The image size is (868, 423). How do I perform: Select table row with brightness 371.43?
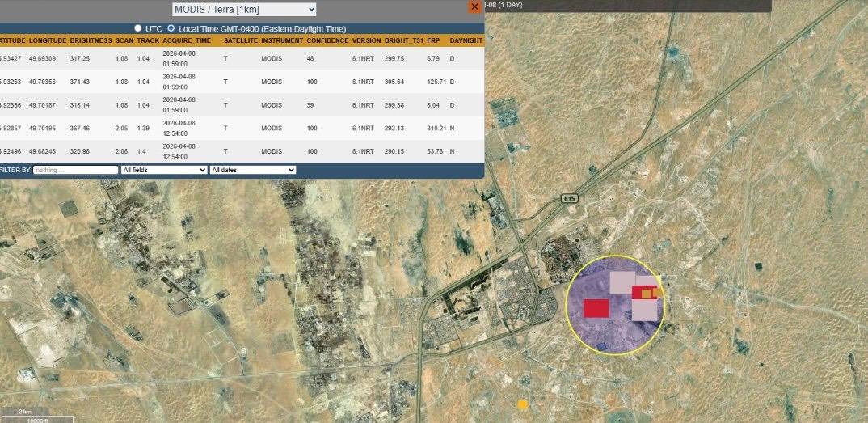pos(242,82)
